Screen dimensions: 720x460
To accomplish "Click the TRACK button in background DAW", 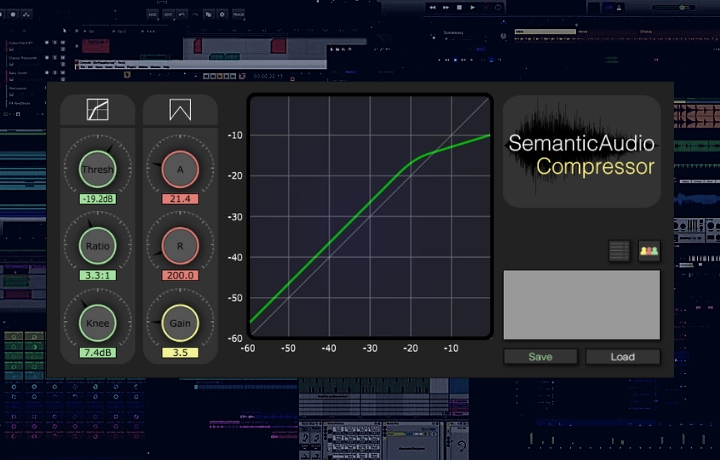I will coord(238,14).
